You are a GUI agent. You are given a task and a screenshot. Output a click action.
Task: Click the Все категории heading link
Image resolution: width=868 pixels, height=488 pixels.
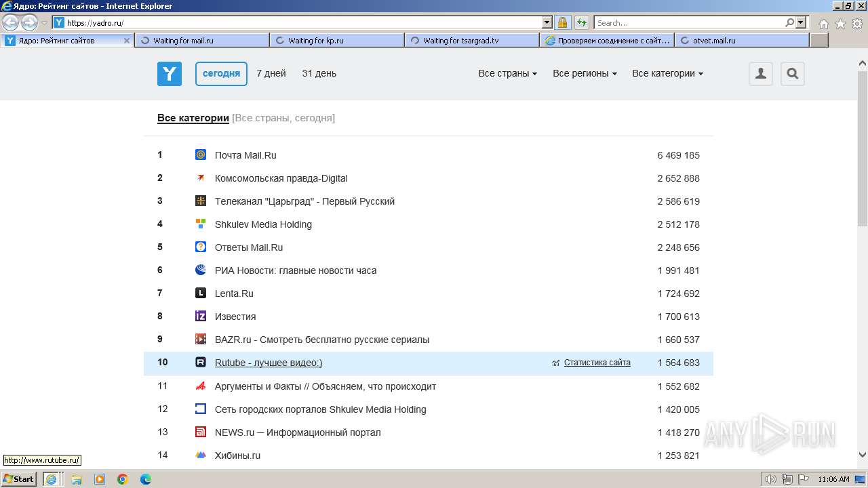click(x=193, y=118)
